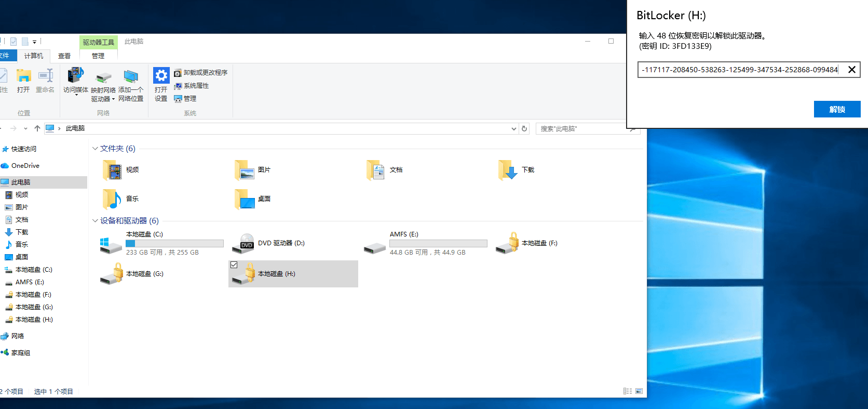Screen dimensions: 868x409
Task: Click Manage (管理) in System group
Action: (x=185, y=99)
